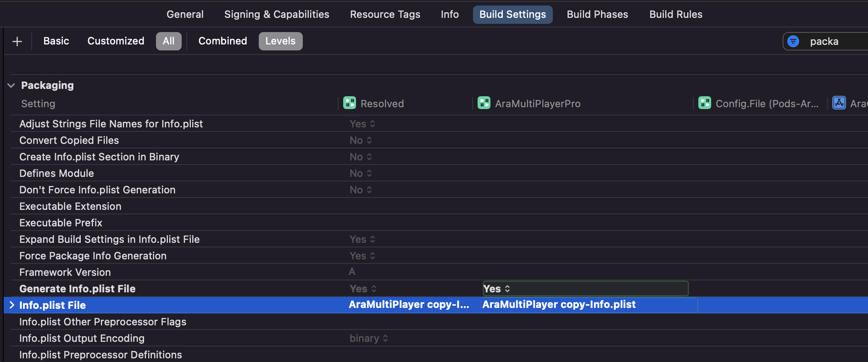Click the filter icon in search field
This screenshot has height=362, width=868.
click(793, 41)
